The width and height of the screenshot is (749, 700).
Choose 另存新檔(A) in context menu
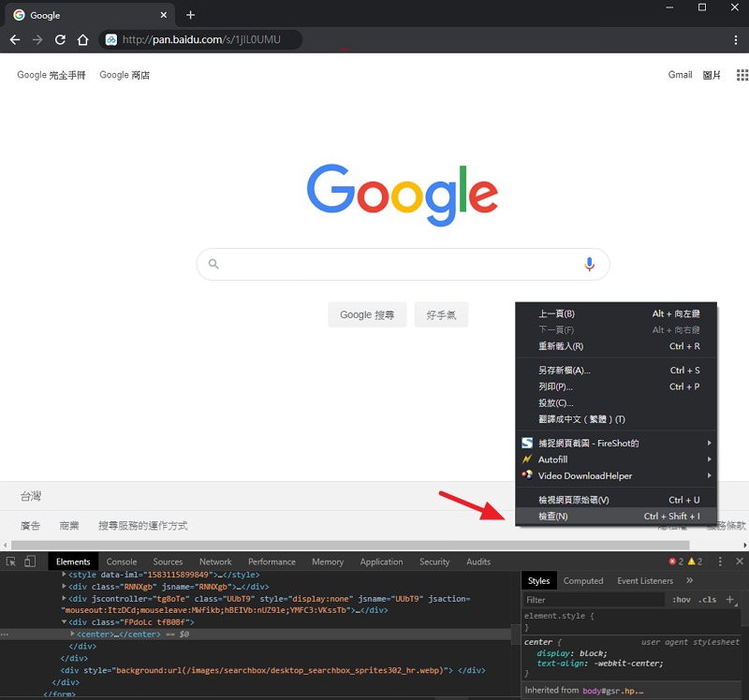[x=616, y=370]
